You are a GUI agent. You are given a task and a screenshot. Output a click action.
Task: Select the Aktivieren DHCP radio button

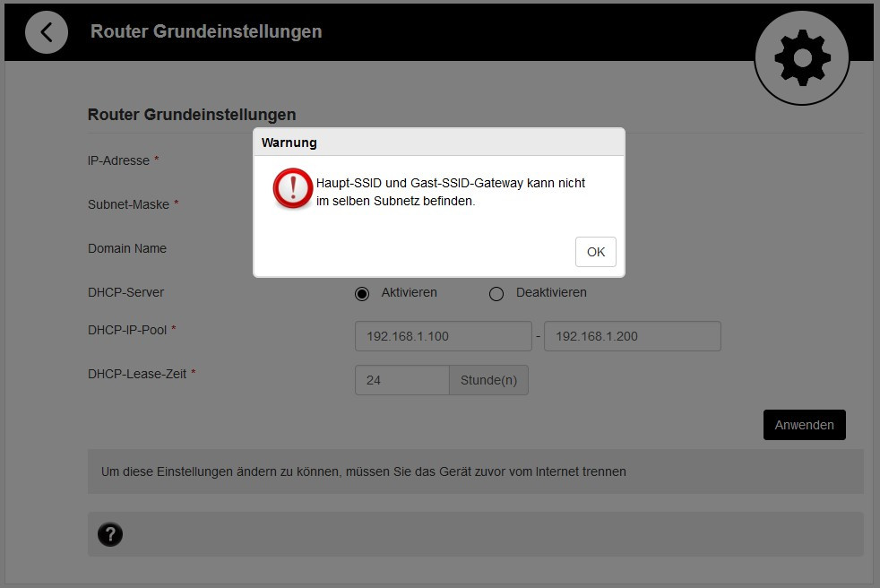(x=362, y=294)
